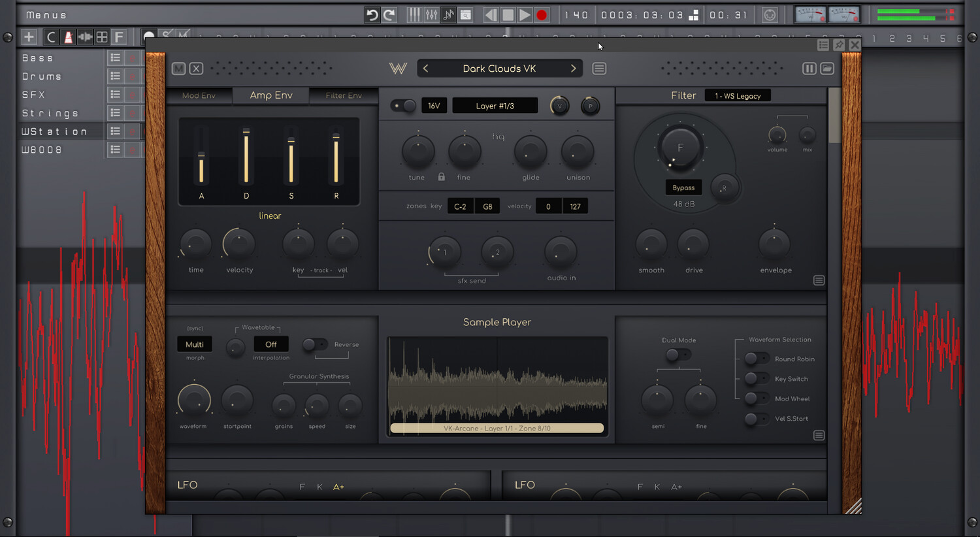This screenshot has height=537, width=980.
Task: Open the mixer faders icon in the toolbar
Action: point(431,14)
